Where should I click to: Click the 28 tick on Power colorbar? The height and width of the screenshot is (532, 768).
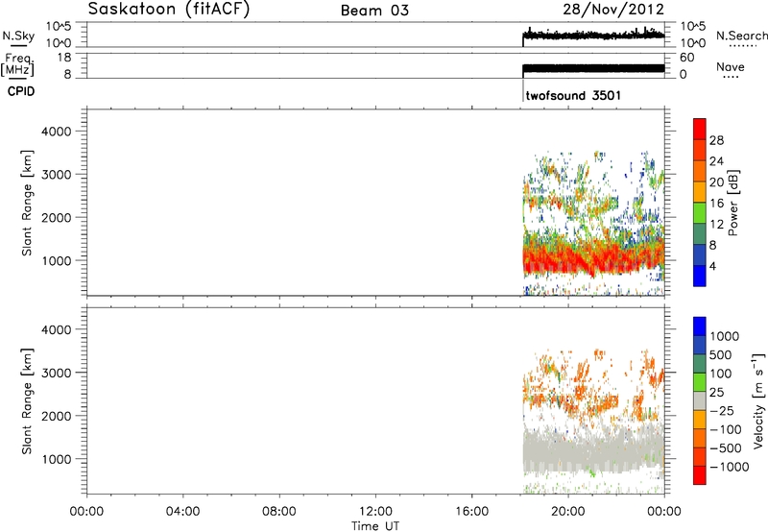click(x=716, y=140)
